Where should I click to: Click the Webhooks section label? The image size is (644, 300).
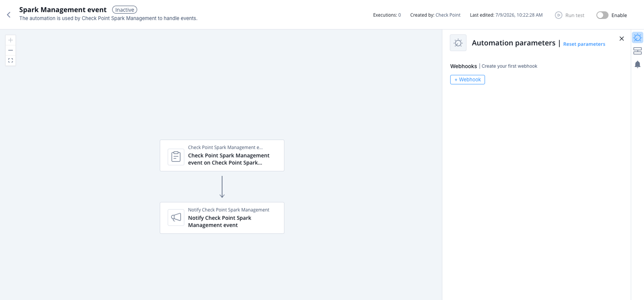463,66
